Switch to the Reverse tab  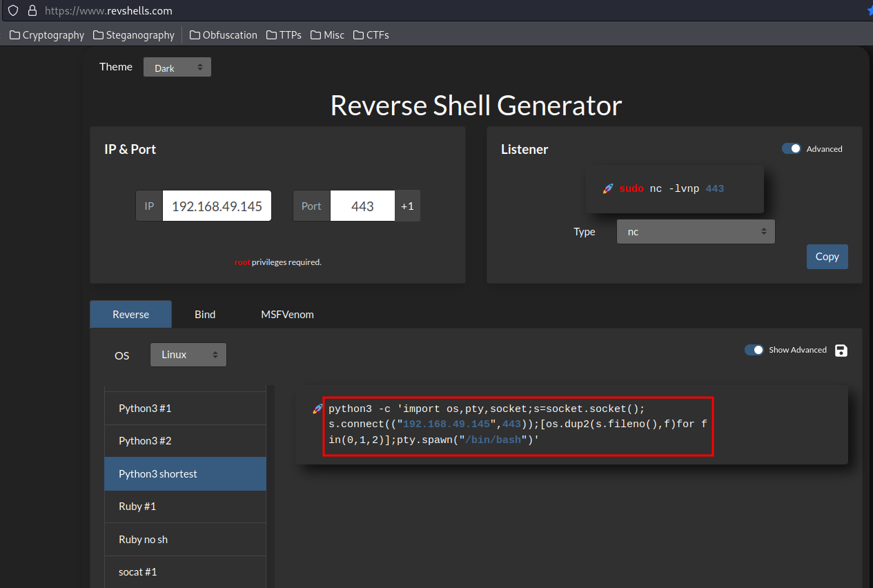tap(130, 314)
